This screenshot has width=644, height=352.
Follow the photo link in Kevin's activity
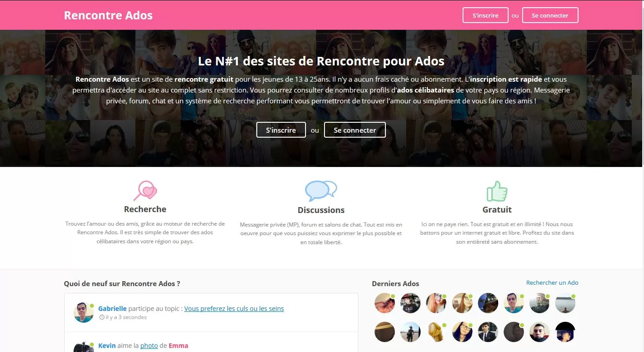click(149, 346)
